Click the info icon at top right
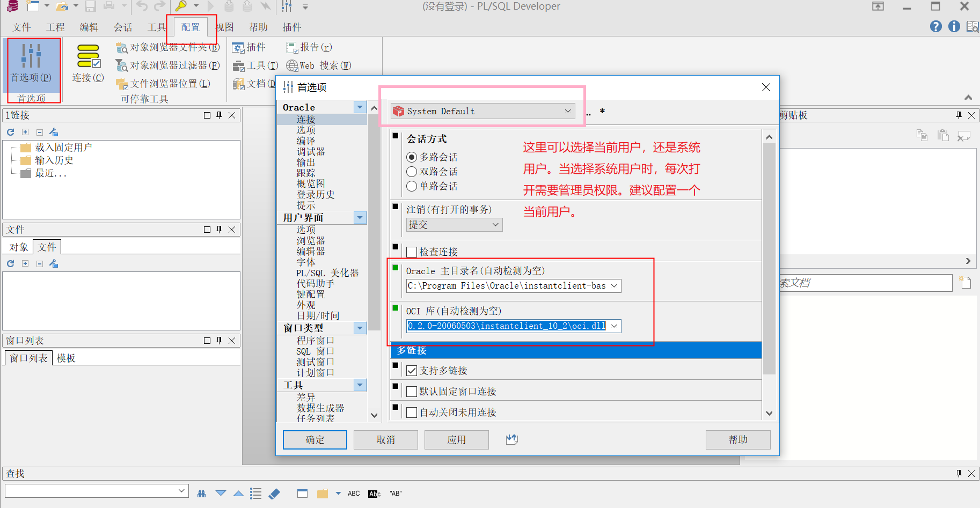The width and height of the screenshot is (980, 508). coord(954,26)
